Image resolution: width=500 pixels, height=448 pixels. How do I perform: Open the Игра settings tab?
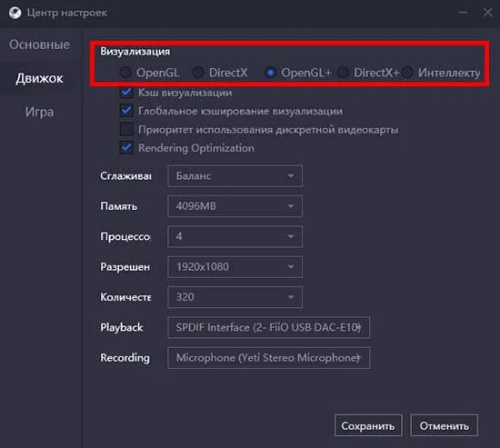39,112
